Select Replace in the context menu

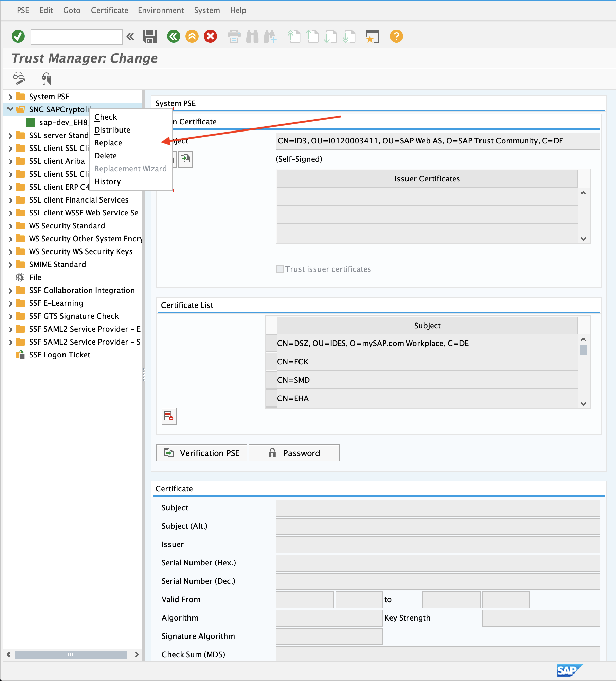108,143
